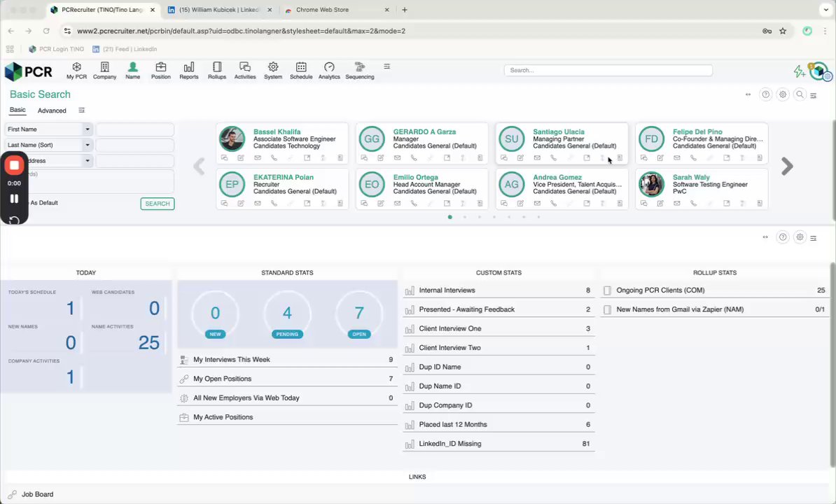This screenshot has width=836, height=504.
Task: Click Basic Search expand-width arrows icon
Action: (748, 94)
